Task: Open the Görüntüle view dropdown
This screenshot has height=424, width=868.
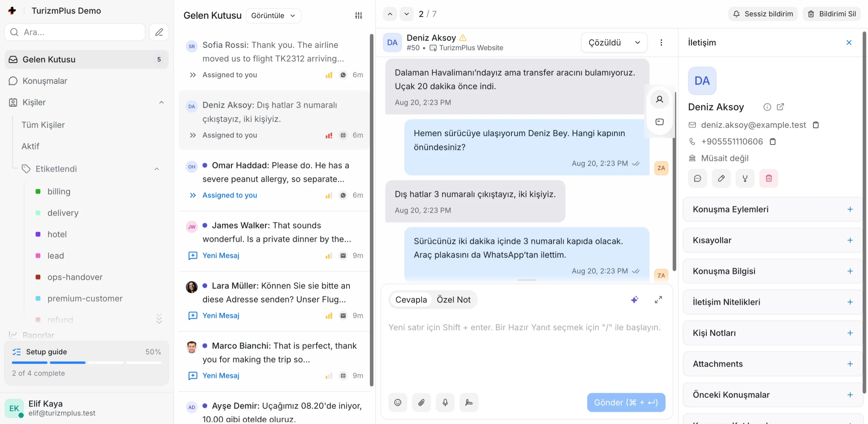Action: (x=274, y=16)
